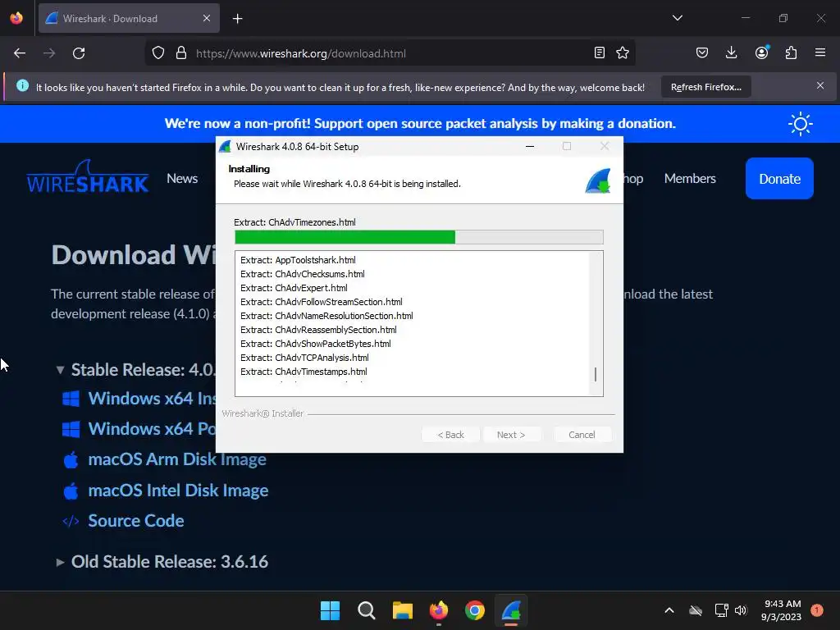Bookmark this page with the star icon
The image size is (840, 630).
pyautogui.click(x=623, y=52)
